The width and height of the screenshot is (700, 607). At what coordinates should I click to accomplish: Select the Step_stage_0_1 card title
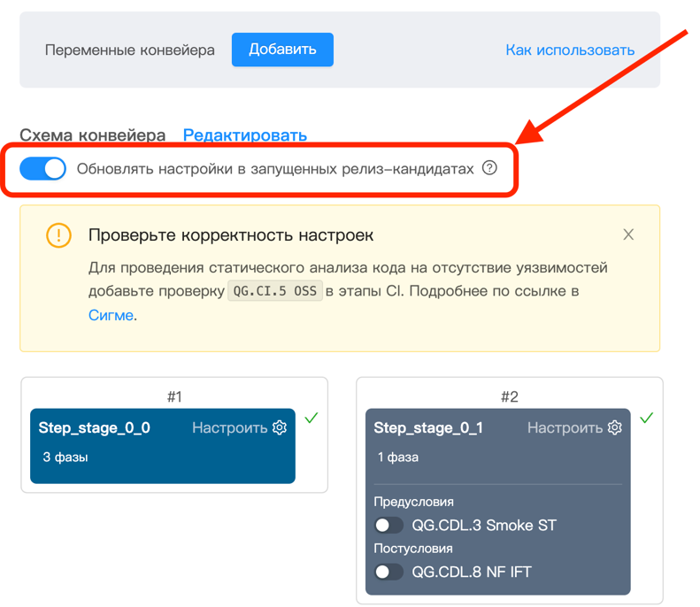click(428, 427)
